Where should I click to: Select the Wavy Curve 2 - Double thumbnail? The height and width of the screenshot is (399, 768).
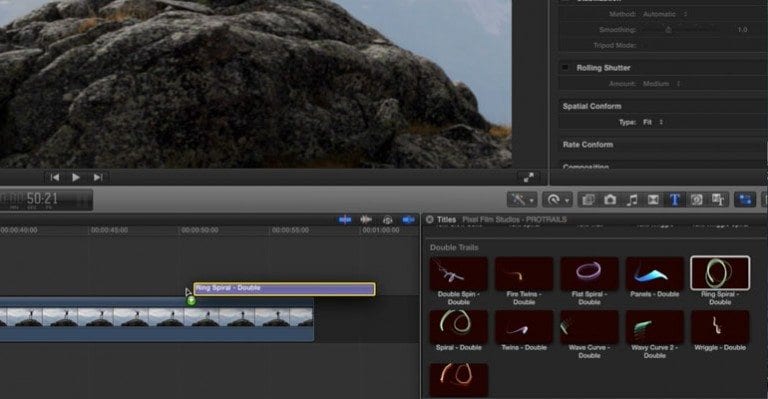(x=655, y=327)
